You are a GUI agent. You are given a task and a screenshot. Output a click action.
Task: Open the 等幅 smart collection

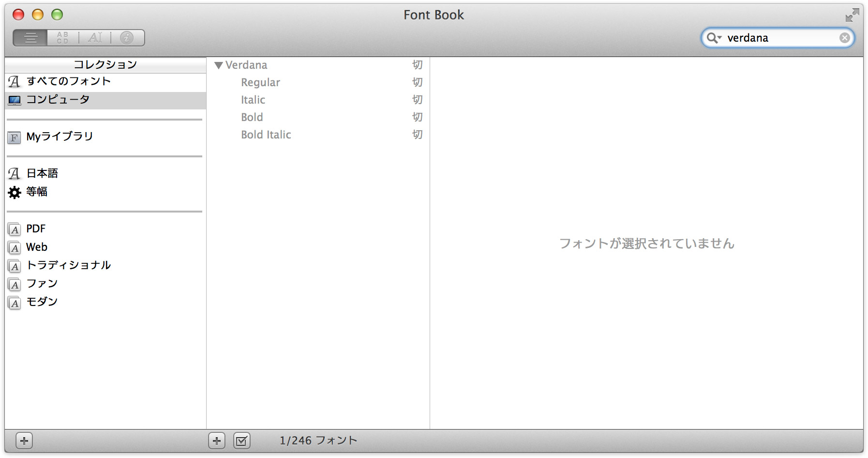pyautogui.click(x=105, y=192)
